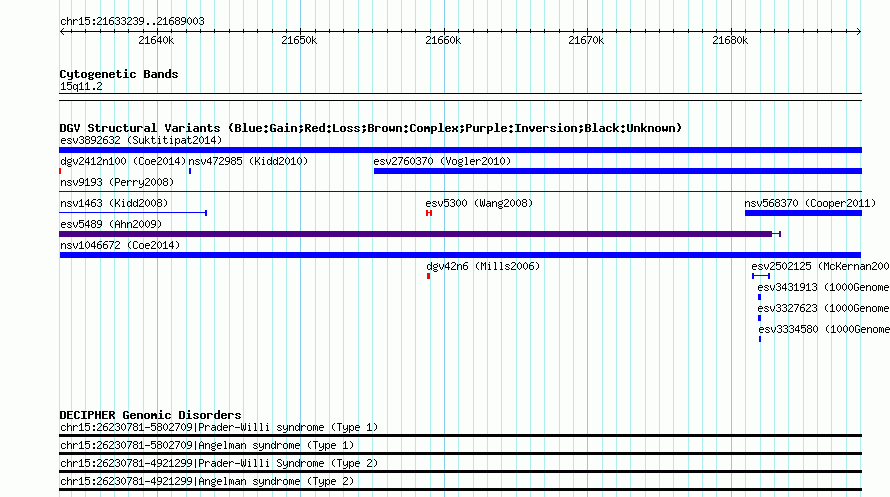Screen dimensions: 890x497
Task: Click the nsv1463 thin blue feature line
Action: (133, 213)
